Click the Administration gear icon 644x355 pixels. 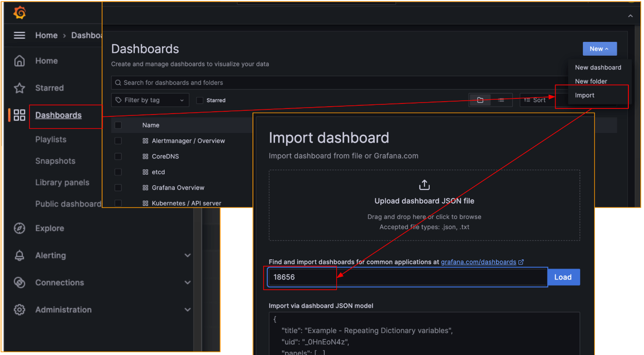point(19,309)
